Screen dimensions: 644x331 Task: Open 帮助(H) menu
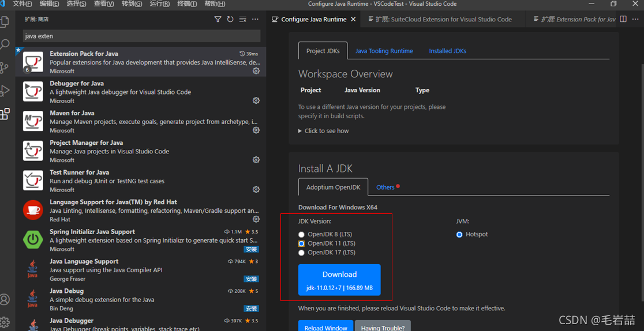pyautogui.click(x=215, y=3)
